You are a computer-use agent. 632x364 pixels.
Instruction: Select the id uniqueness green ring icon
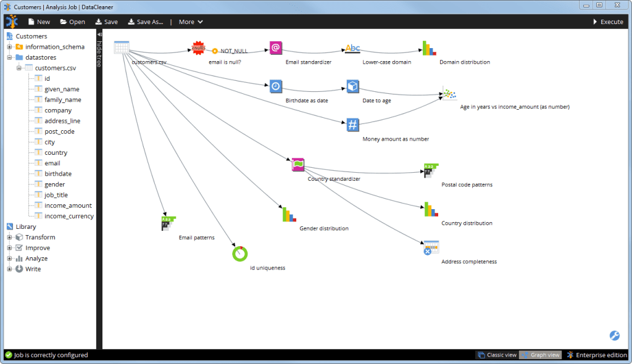[x=239, y=253]
